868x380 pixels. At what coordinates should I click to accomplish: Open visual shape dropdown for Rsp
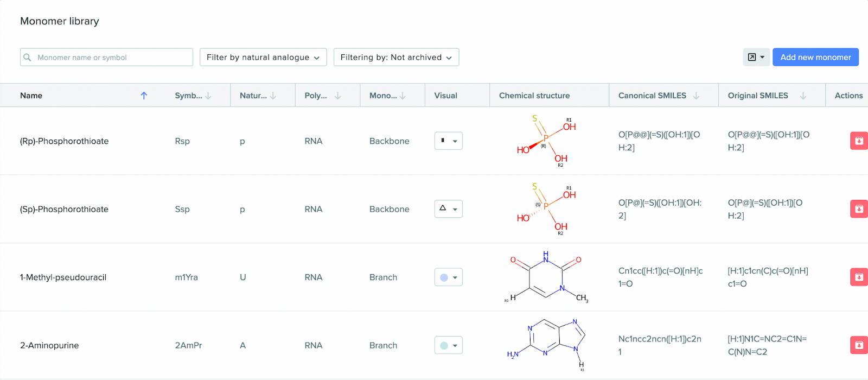point(449,141)
